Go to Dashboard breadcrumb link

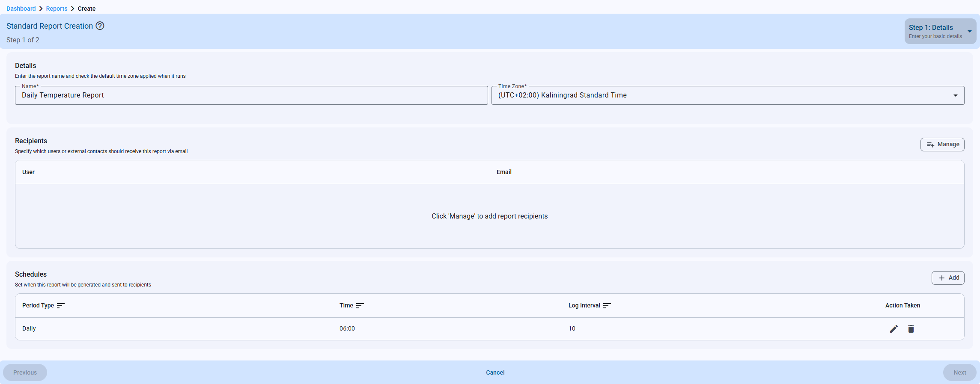click(x=21, y=9)
